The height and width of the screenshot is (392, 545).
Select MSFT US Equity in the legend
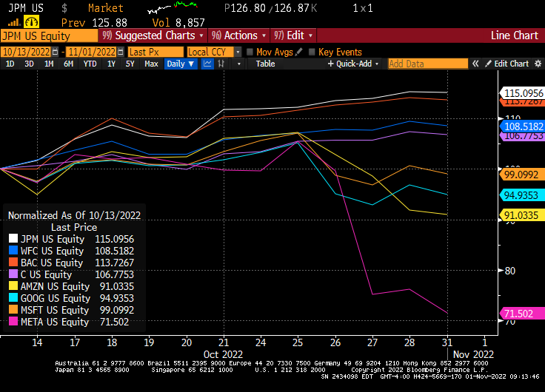[x=55, y=310]
